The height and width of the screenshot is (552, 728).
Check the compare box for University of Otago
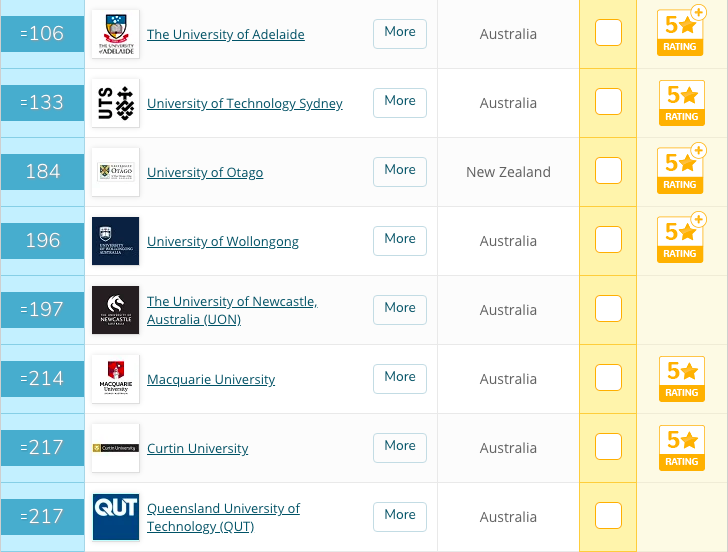(608, 170)
